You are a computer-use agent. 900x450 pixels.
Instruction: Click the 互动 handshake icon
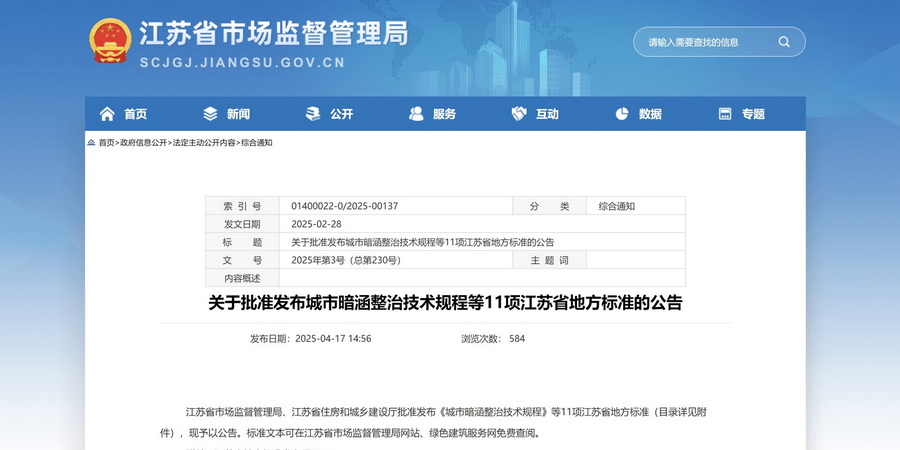[x=519, y=114]
